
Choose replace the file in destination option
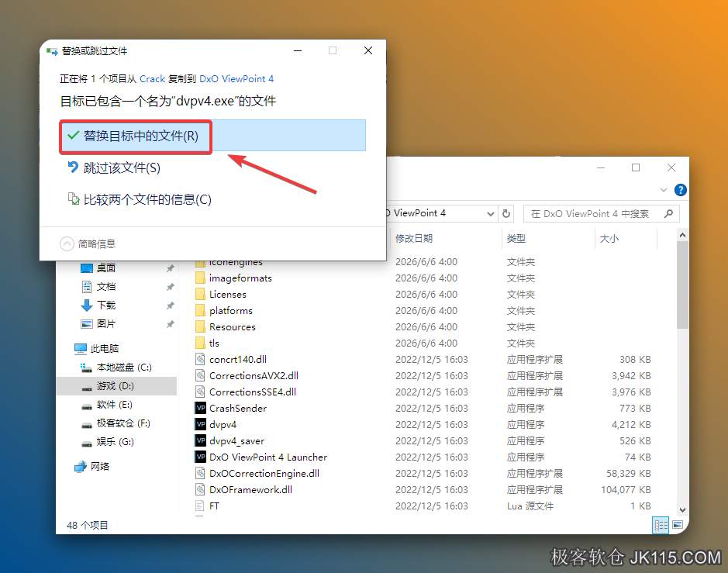(213, 136)
